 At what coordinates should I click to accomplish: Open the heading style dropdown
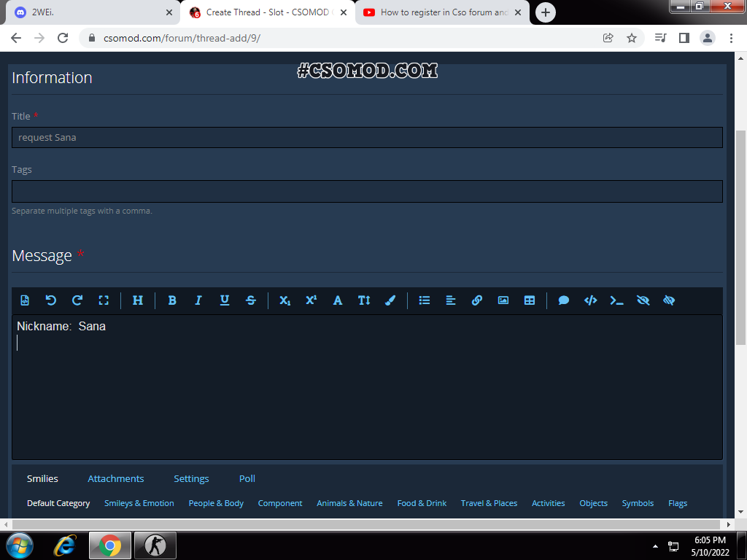point(138,300)
